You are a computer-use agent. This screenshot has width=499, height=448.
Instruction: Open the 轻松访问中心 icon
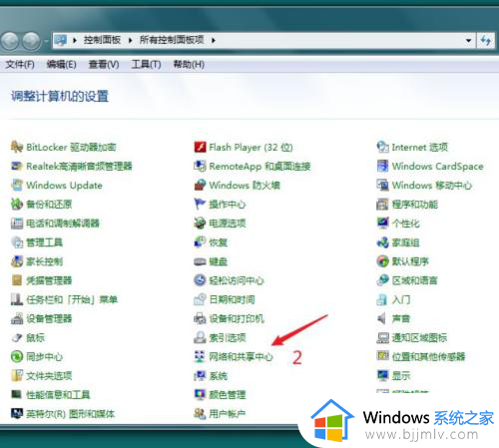[x=200, y=280]
